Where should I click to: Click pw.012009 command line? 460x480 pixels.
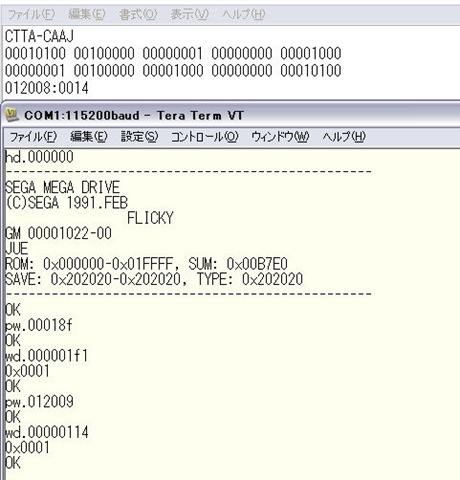39,402
